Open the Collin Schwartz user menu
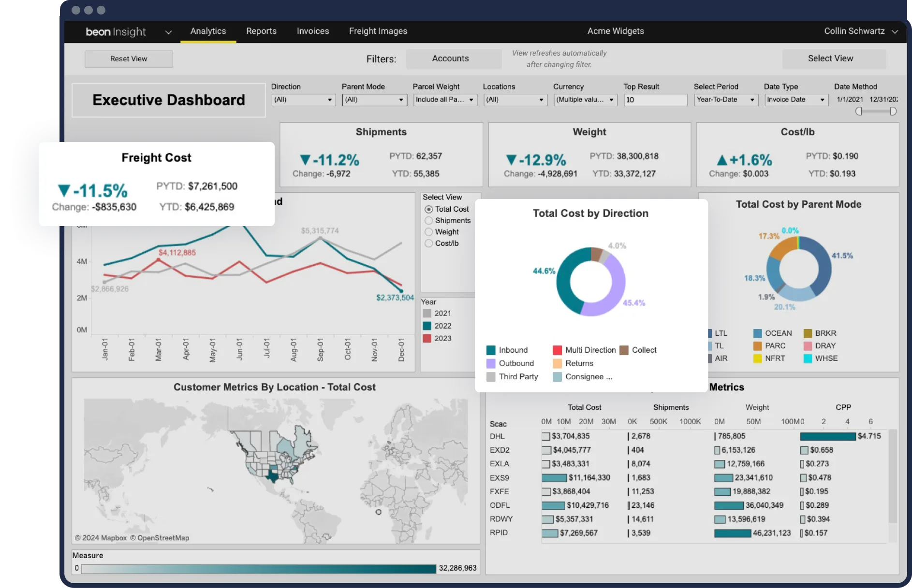 coord(861,31)
